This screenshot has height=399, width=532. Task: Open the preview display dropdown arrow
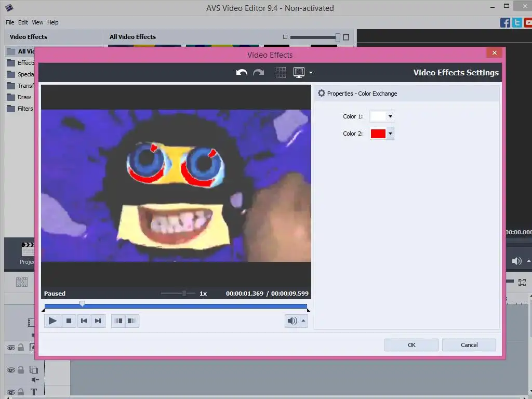click(x=311, y=73)
